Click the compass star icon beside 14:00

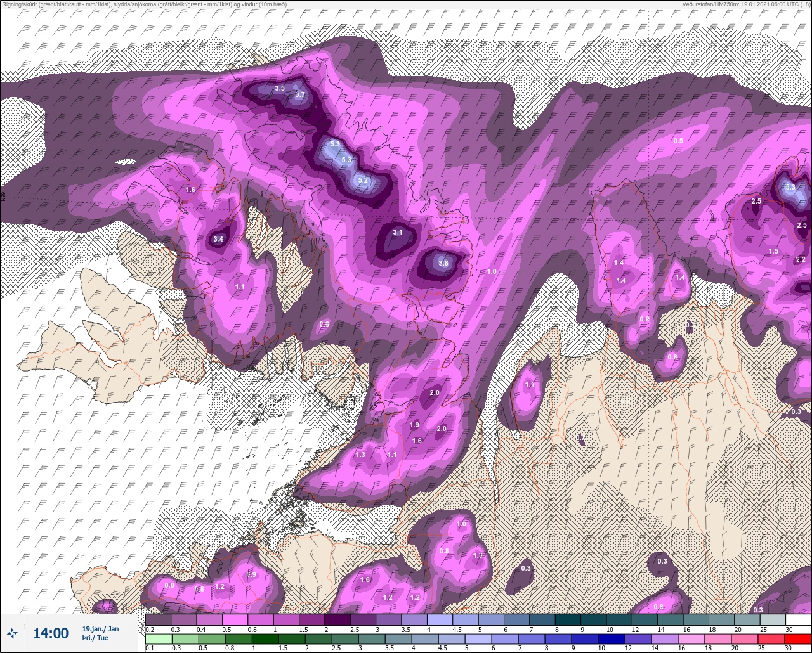[12, 633]
